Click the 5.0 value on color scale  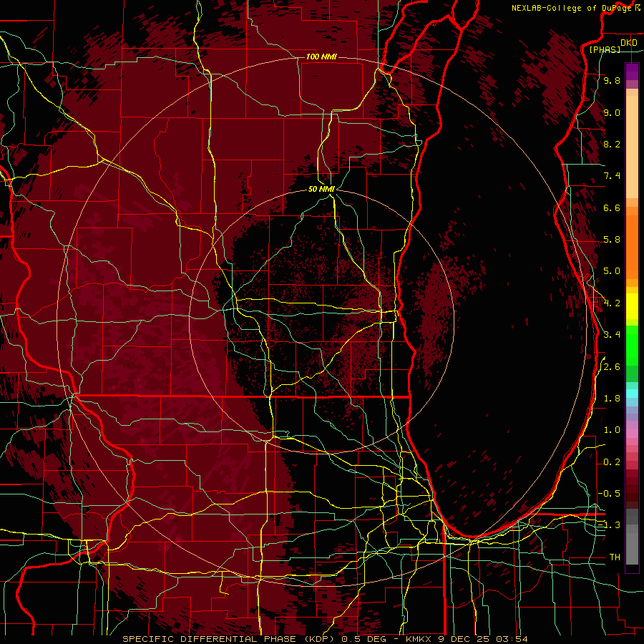click(x=612, y=271)
